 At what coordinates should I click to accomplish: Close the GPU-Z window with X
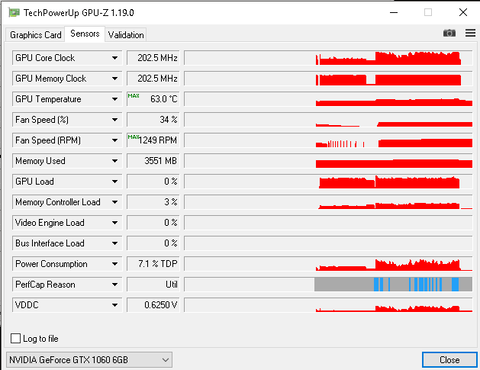pos(463,13)
